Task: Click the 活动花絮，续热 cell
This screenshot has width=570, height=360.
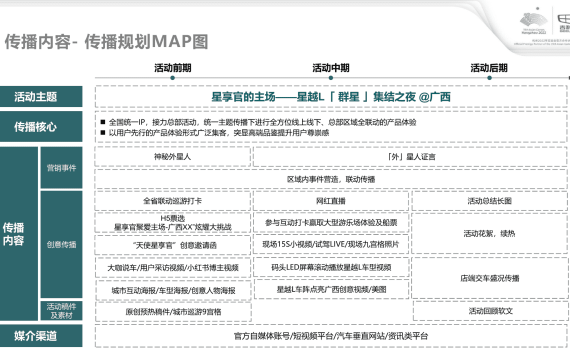Action: point(489,233)
